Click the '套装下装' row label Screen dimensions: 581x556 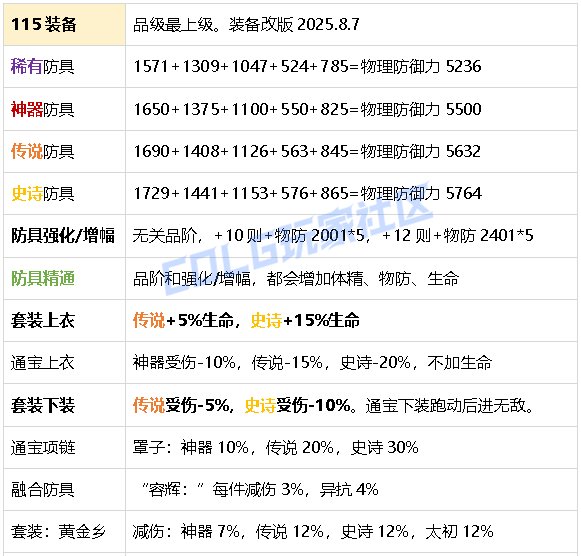[x=43, y=405]
